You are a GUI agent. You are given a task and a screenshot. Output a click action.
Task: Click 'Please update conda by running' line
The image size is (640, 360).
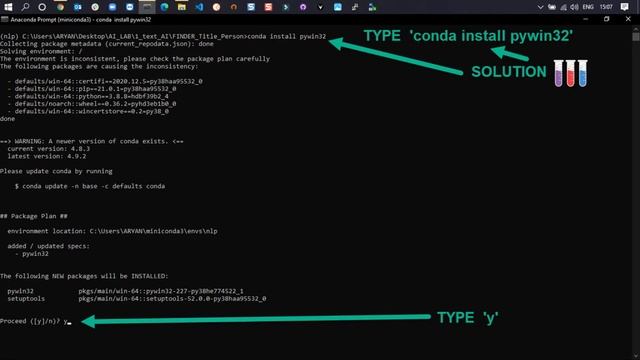(x=56, y=171)
